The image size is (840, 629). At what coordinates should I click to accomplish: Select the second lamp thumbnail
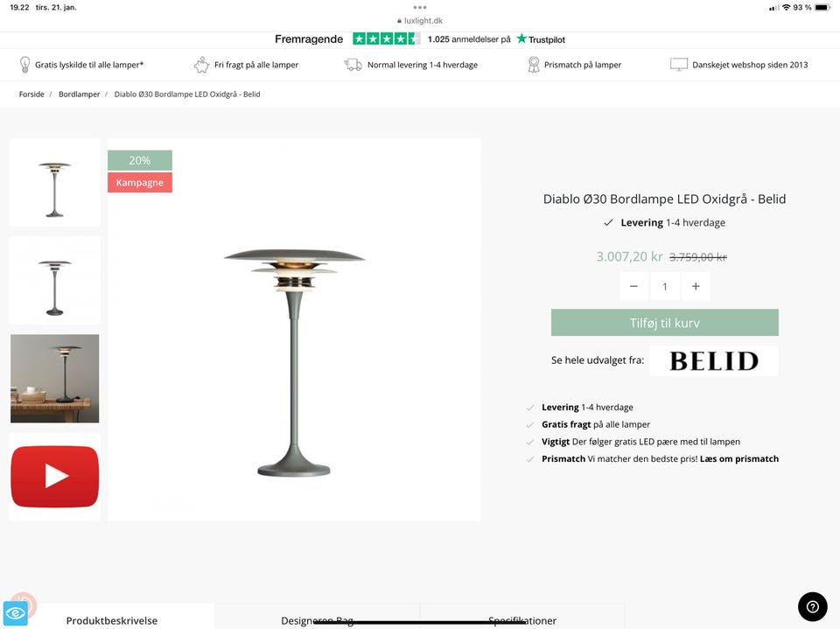tap(54, 280)
